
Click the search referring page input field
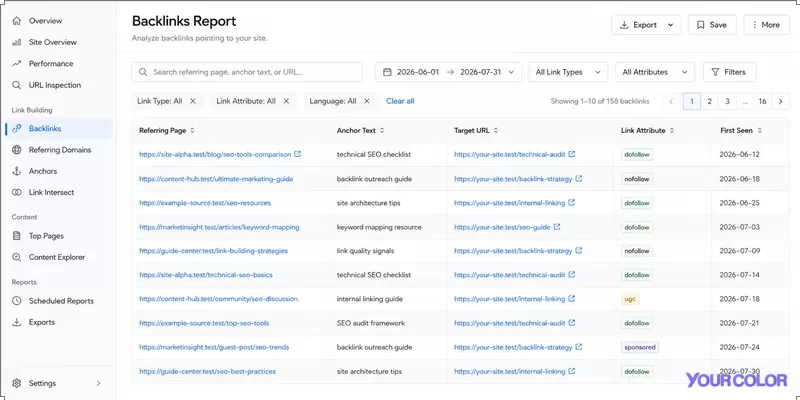246,72
